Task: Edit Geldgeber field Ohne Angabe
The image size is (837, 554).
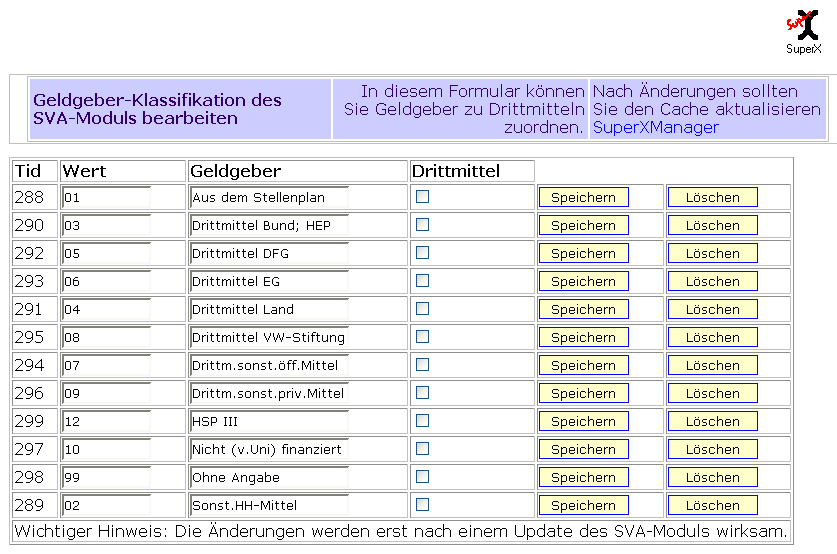Action: point(269,478)
